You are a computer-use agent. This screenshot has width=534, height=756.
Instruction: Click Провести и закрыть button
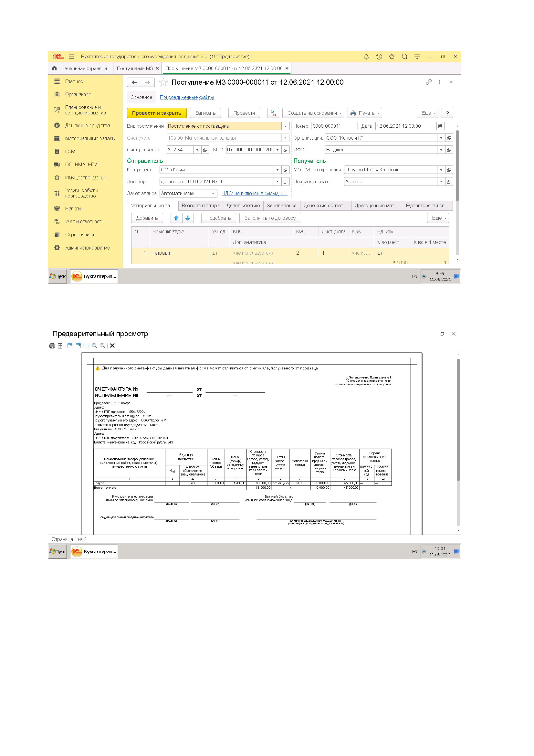157,113
